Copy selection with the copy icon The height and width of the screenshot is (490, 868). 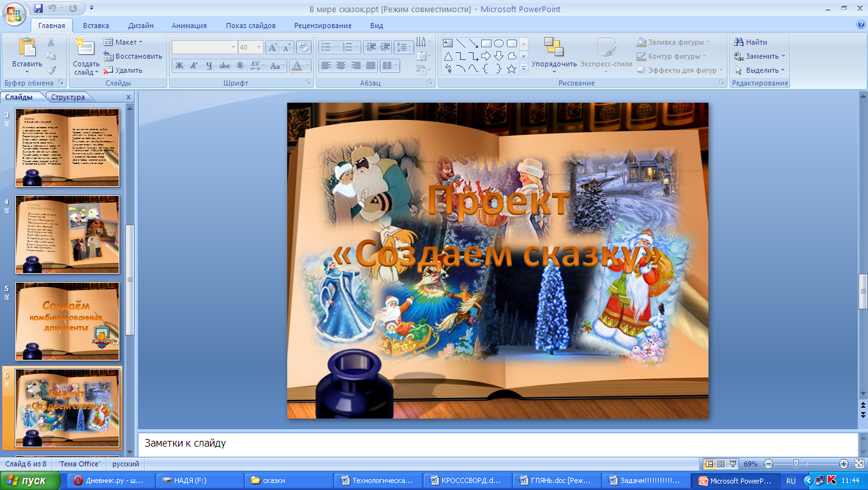click(51, 56)
